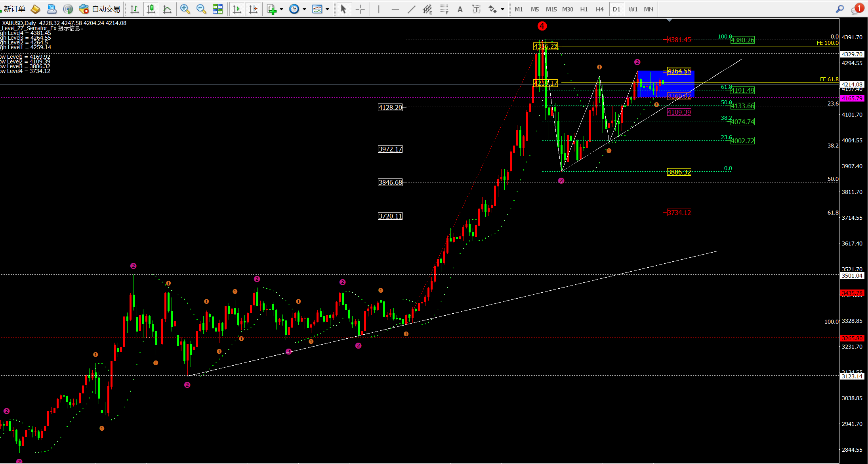Insert a text label with the A tool
Image resolution: width=868 pixels, height=464 pixels.
coord(460,9)
